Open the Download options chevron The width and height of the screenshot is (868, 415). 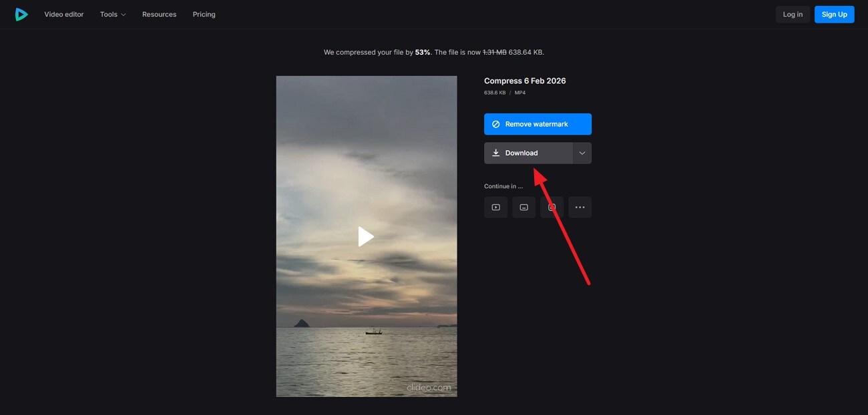pyautogui.click(x=581, y=152)
